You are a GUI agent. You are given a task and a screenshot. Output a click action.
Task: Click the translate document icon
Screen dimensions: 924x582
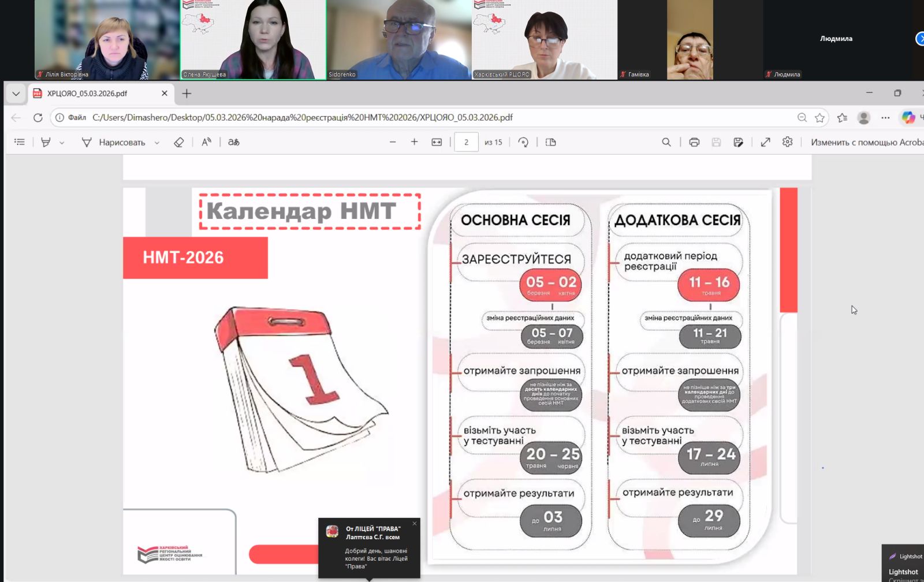click(234, 142)
